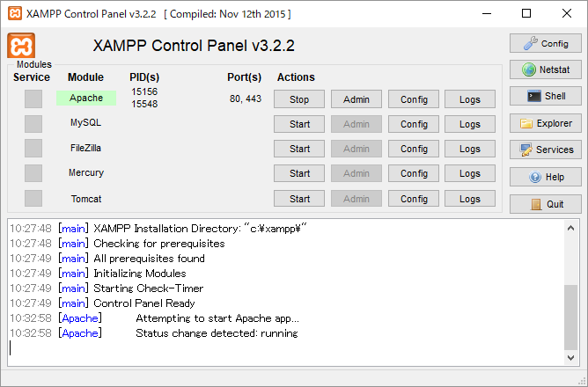Open the MySQL Config menu

(x=414, y=124)
